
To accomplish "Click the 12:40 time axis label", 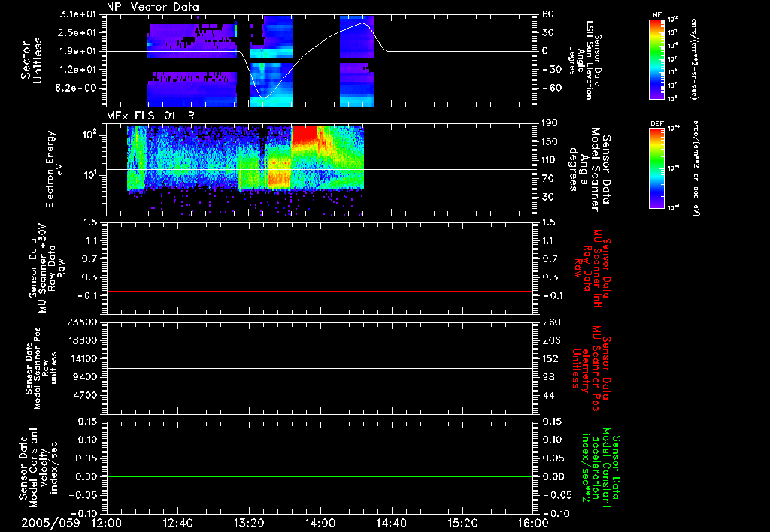I will point(177,523).
